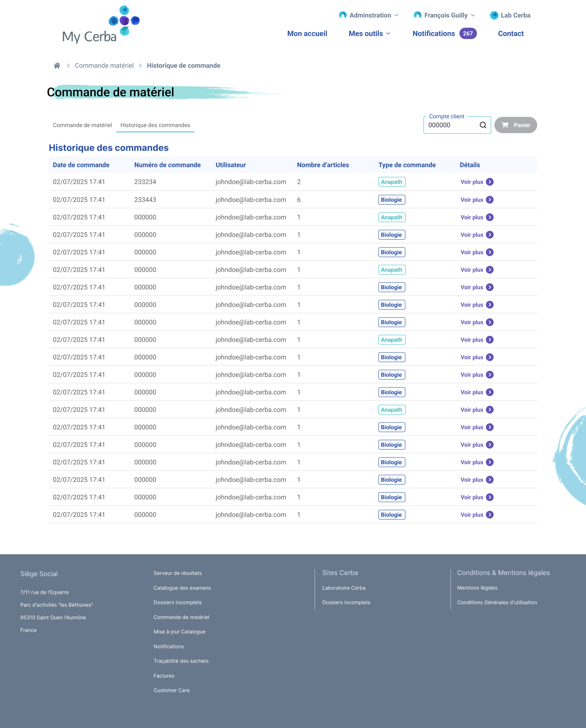Click the My Cerba logo

point(101,24)
